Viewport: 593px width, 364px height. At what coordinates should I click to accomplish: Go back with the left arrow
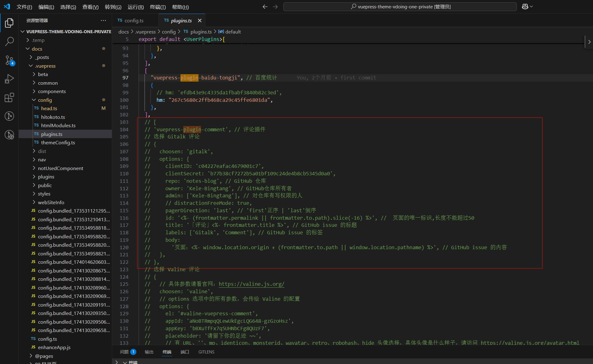(x=265, y=7)
